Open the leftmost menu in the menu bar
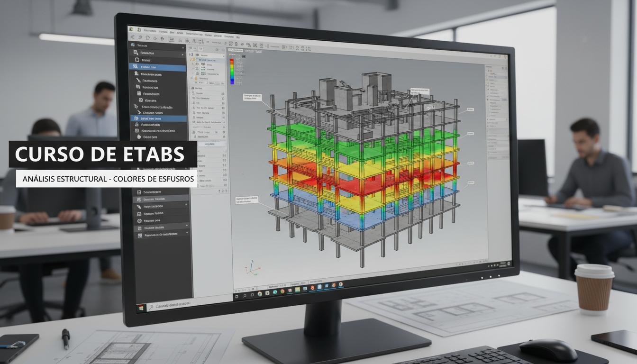Screen dimensions: 637x364 (150, 31)
